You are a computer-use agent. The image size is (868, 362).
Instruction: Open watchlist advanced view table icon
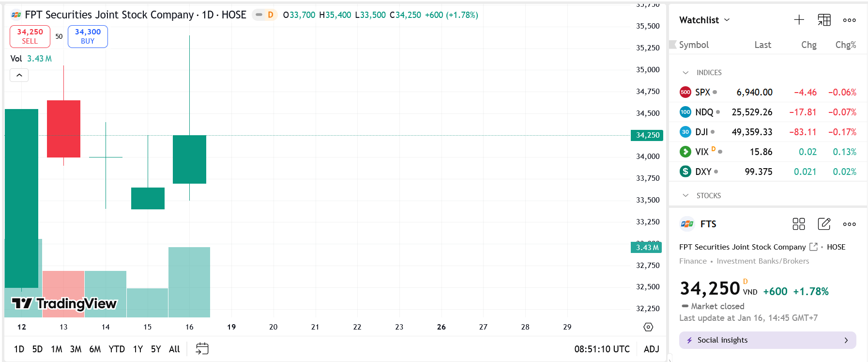pos(824,20)
